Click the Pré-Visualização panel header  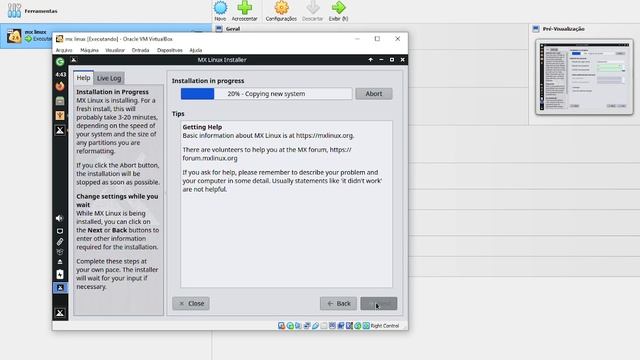pos(563,29)
